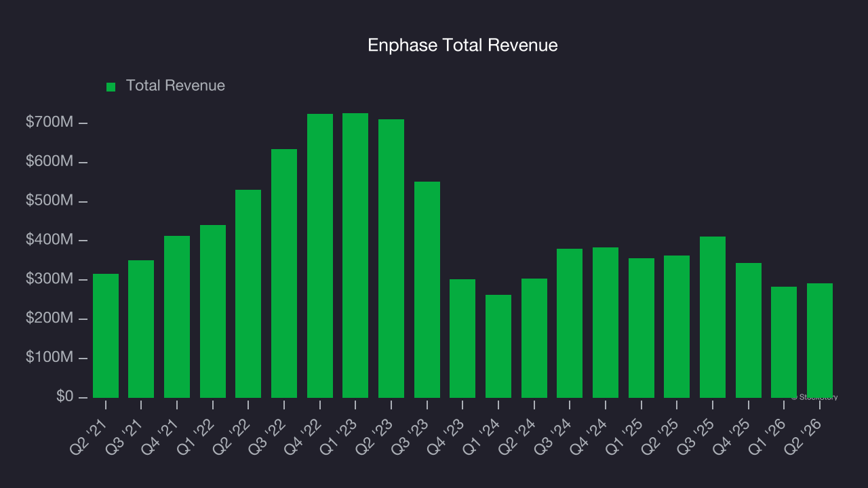Select the "$400M" y-axis label
This screenshot has height=488, width=868.
(50, 240)
